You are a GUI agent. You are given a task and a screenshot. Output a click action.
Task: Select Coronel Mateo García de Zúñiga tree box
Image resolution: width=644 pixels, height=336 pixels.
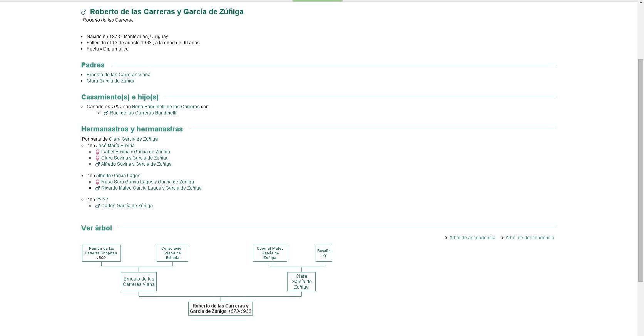pyautogui.click(x=270, y=253)
